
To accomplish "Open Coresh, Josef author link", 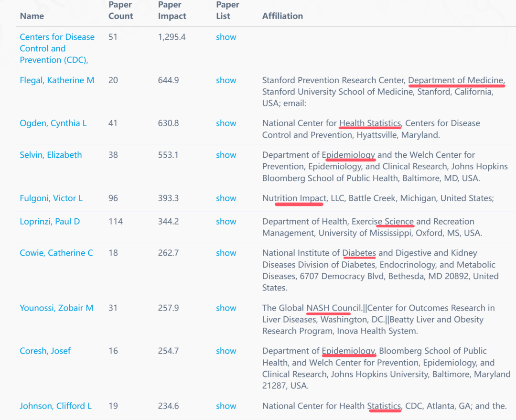I will click(45, 351).
